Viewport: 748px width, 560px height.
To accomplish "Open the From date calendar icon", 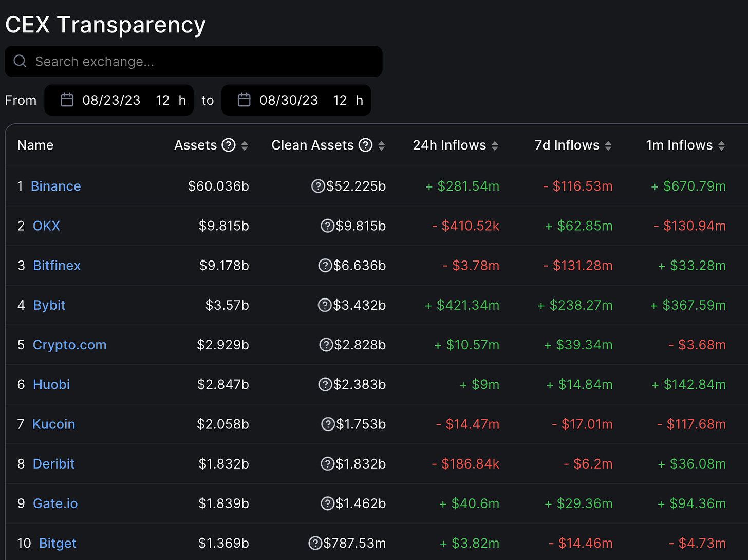I will [x=67, y=100].
